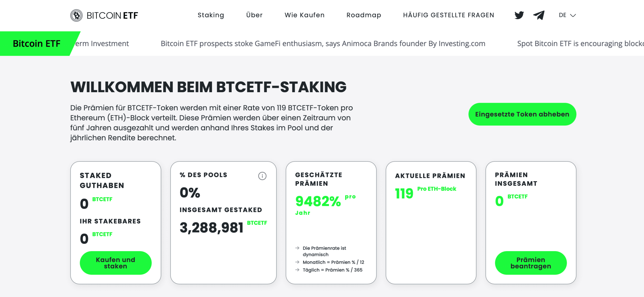
Task: Click the arrow icon next to 'Die Prämienrate ist dynamisch'
Action: pos(297,248)
